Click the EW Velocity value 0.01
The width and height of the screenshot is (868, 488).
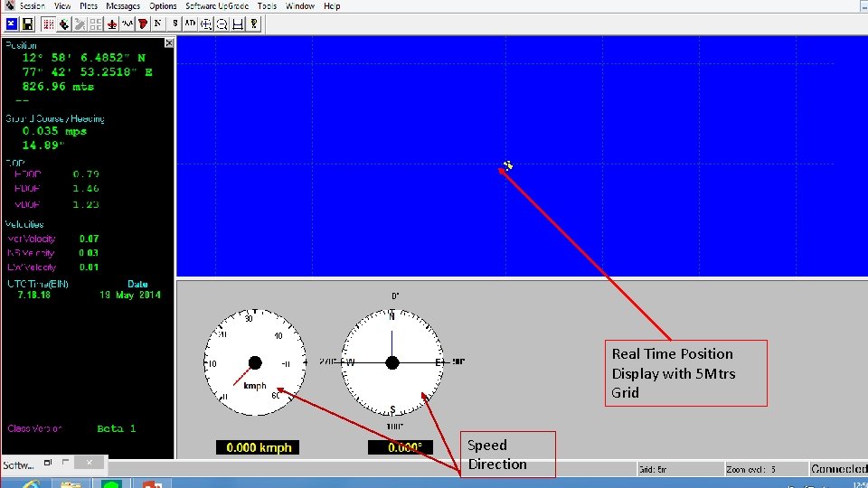pyautogui.click(x=90, y=267)
